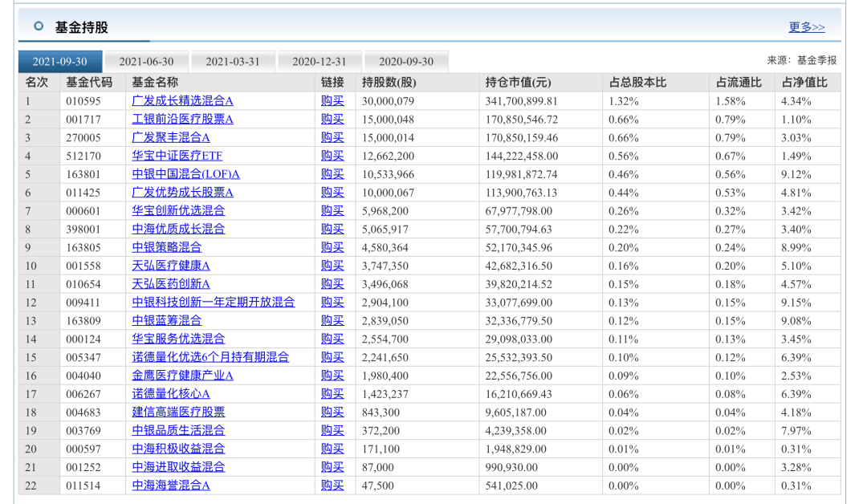Click 购买 for 中海优质成长混合
The height and width of the screenshot is (504, 867).
(332, 229)
